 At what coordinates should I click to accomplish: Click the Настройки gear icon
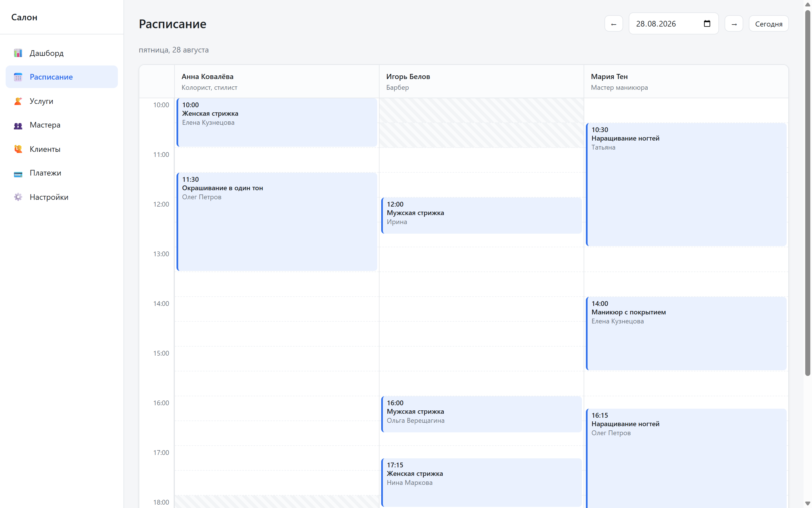[18, 197]
